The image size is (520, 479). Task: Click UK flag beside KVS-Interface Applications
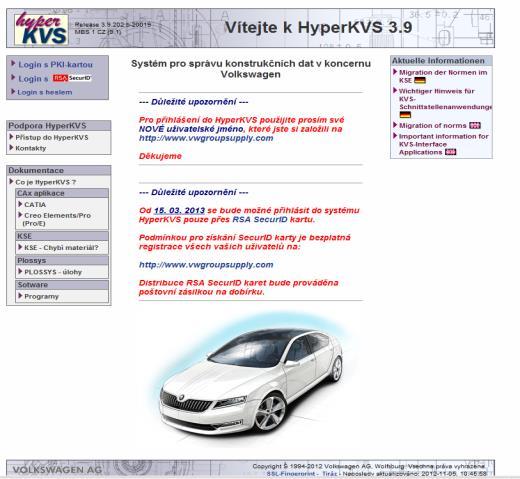point(450,152)
